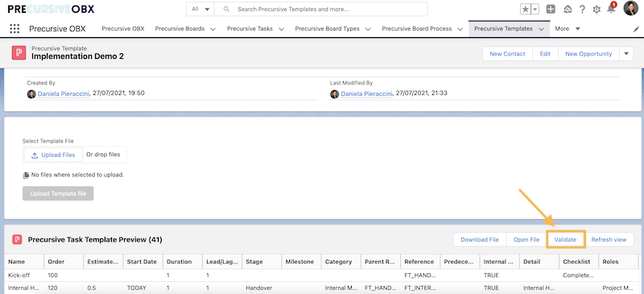
Task: Click the Order column header
Action: click(64, 262)
